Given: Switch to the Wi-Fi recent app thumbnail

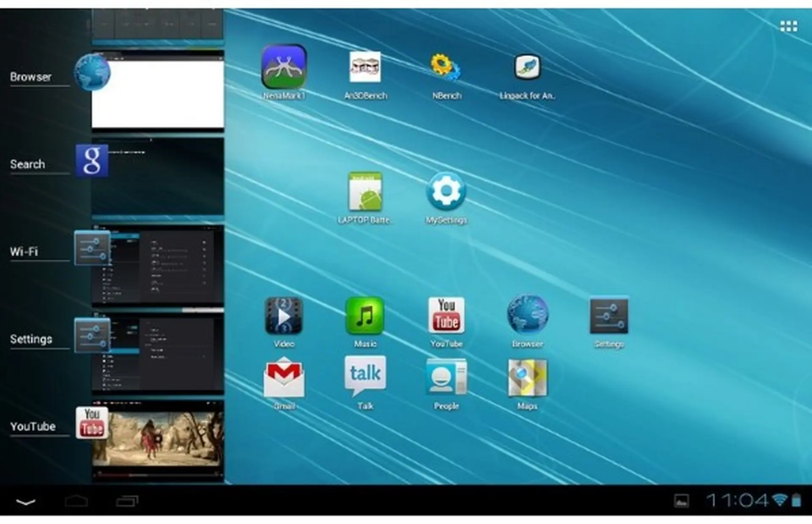Looking at the screenshot, I should 158,265.
